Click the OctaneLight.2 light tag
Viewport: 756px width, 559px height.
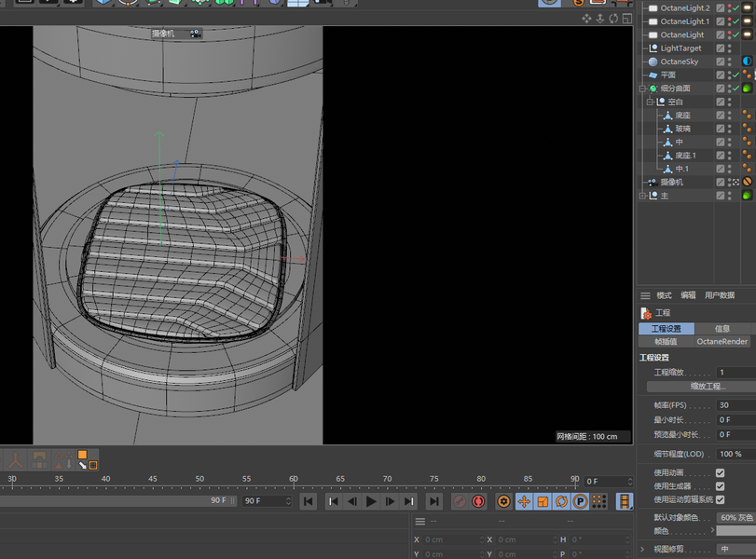pyautogui.click(x=748, y=7)
